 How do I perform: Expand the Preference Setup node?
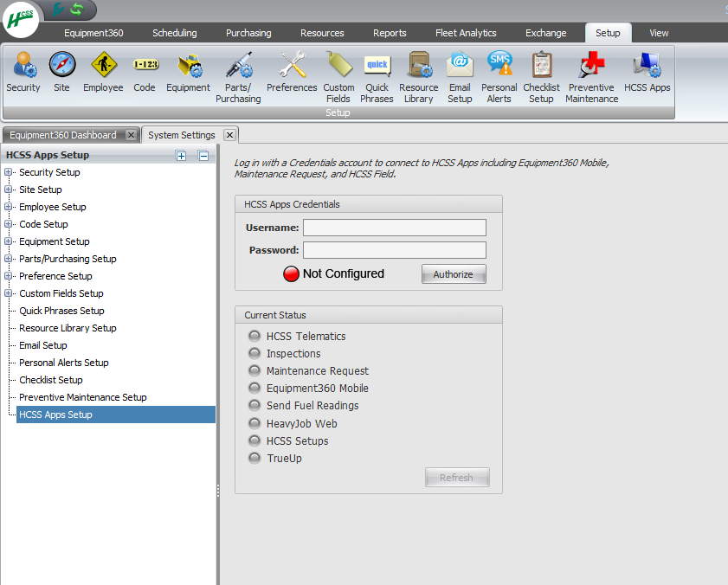click(x=8, y=276)
